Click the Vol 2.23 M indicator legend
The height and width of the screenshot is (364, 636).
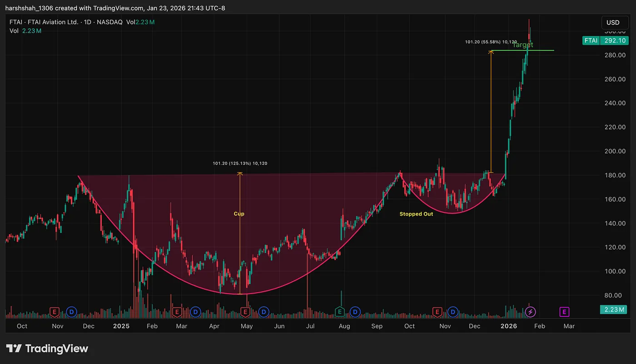click(x=25, y=31)
